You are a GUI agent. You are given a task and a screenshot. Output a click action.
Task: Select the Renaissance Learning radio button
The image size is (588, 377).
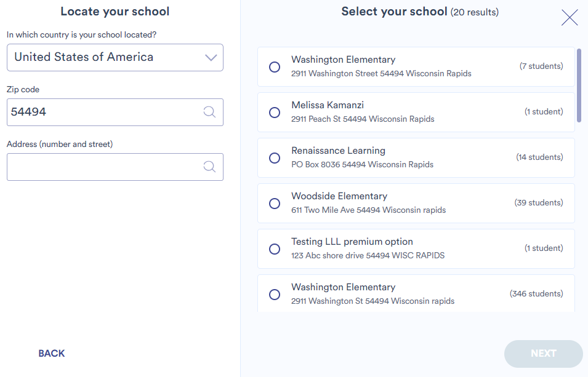coord(274,158)
